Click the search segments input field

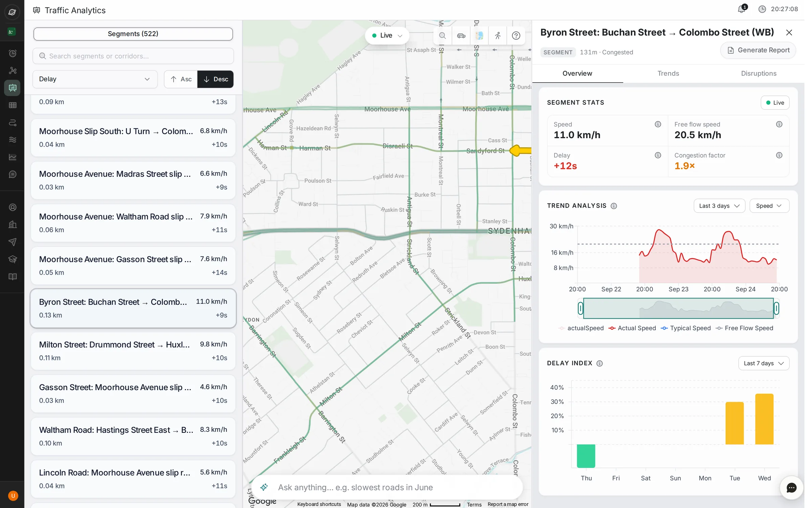point(133,56)
